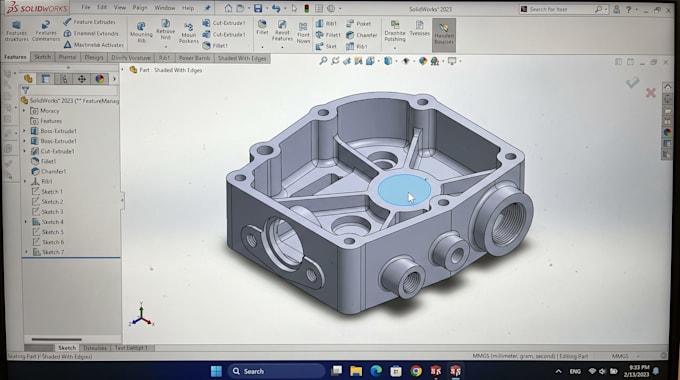This screenshot has height=380, width=680.
Task: Click the blue Save floppy icon
Action: tap(258, 8)
